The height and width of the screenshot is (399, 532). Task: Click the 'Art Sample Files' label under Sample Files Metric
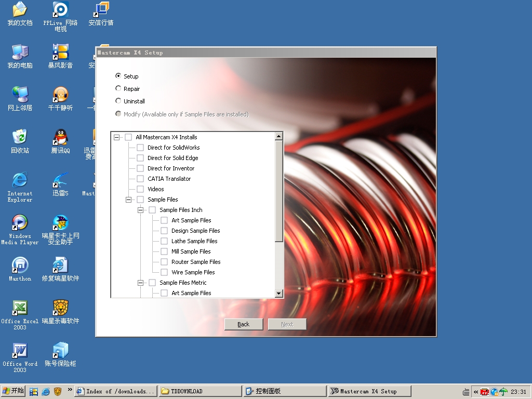(x=191, y=293)
